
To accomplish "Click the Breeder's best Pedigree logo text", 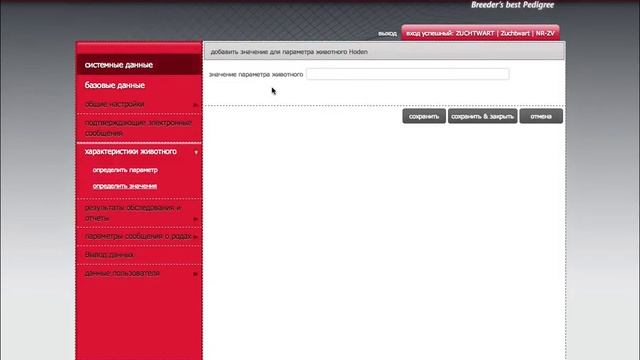I will click(513, 5).
